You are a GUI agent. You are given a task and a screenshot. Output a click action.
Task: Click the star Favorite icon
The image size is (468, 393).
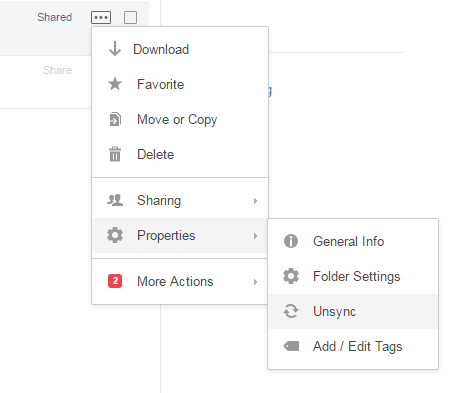[115, 84]
